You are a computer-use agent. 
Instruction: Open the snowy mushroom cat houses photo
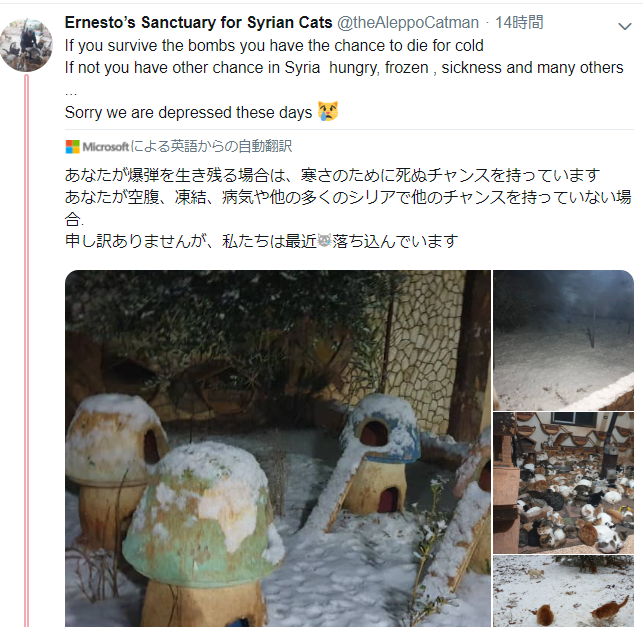point(278,448)
